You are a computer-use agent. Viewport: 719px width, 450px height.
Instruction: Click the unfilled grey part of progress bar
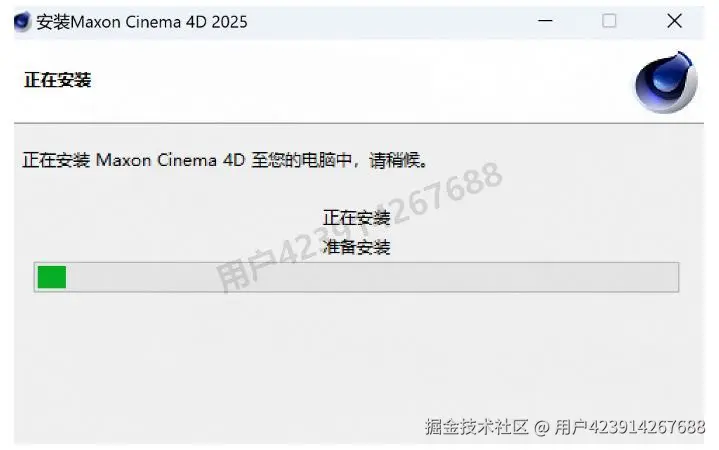click(x=372, y=277)
